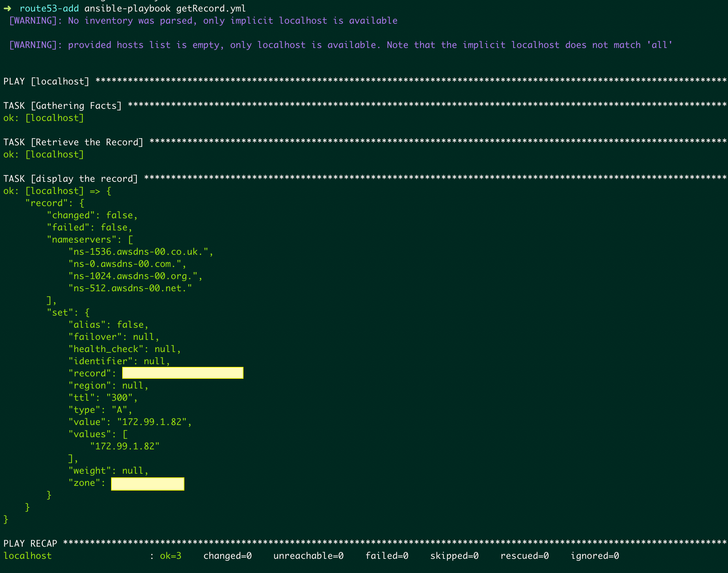The height and width of the screenshot is (573, 728).
Task: Click the 'ok: [localhost] => {' line
Action: point(57,191)
